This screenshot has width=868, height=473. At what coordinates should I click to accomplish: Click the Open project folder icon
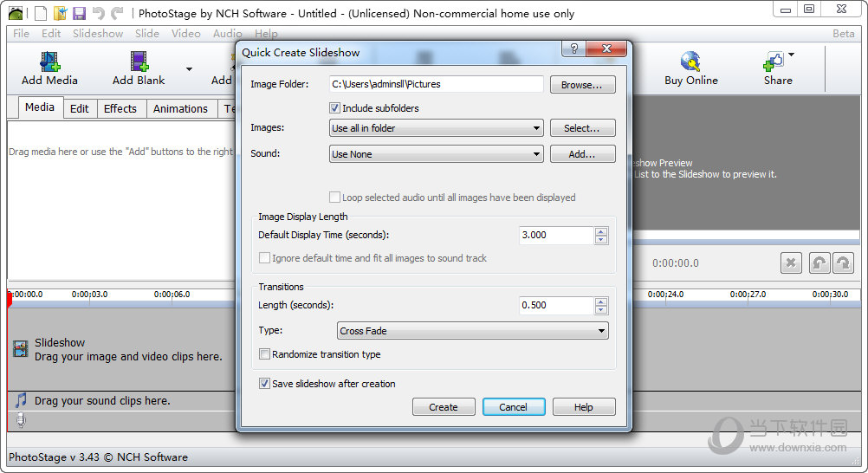coord(60,13)
